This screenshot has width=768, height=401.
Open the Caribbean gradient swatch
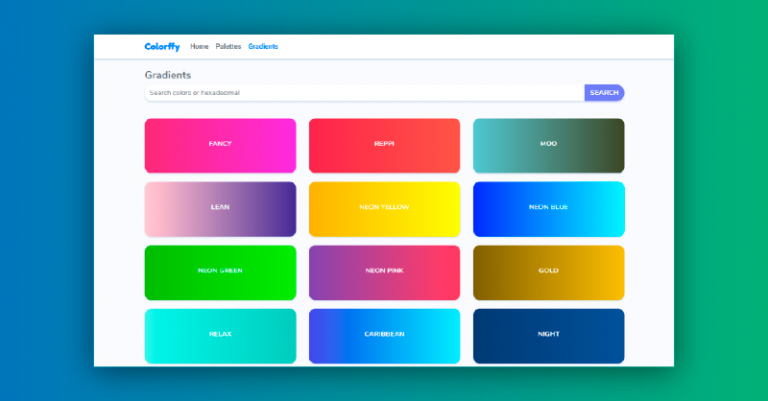(x=384, y=334)
